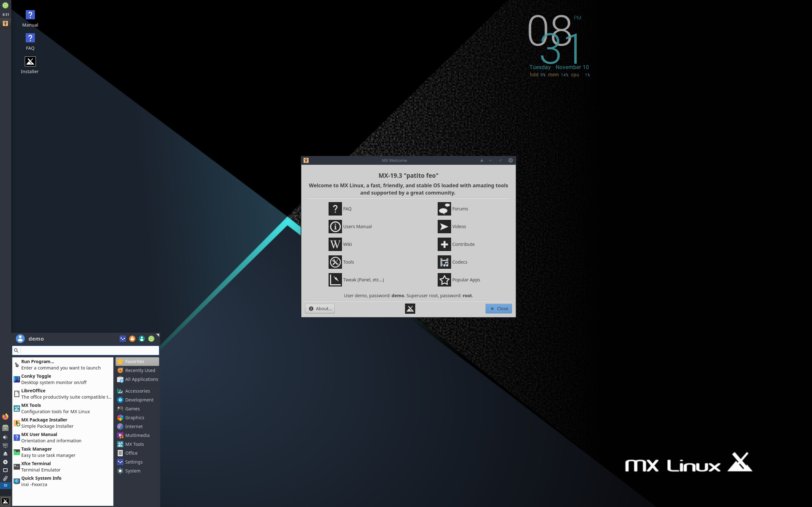Click Close button in MX Welcome
Screen dimensions: 812x507
(x=498, y=308)
